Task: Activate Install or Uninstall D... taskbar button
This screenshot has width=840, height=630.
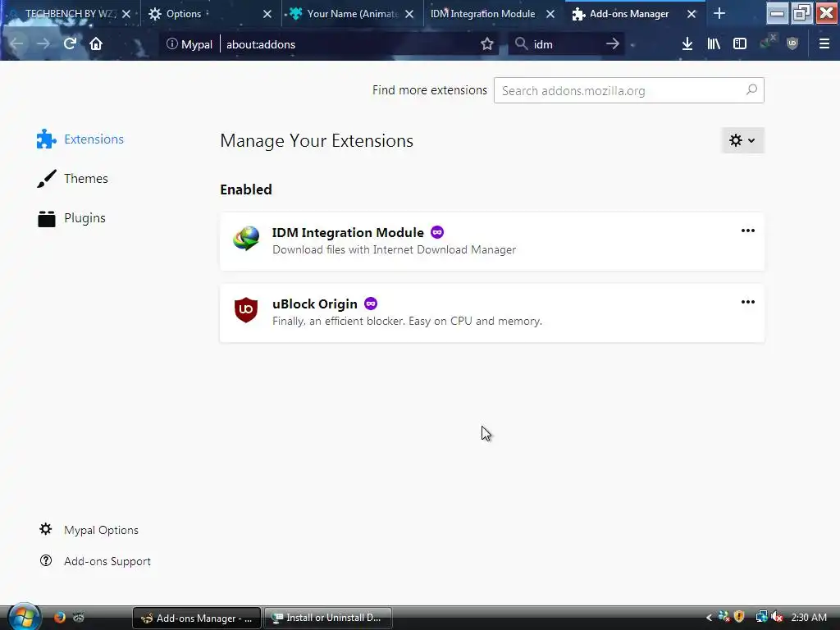Action: (328, 618)
